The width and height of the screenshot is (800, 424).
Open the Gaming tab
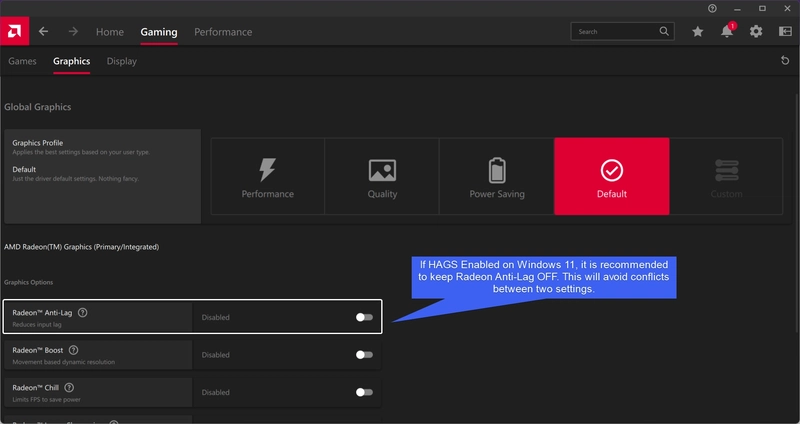(x=159, y=32)
